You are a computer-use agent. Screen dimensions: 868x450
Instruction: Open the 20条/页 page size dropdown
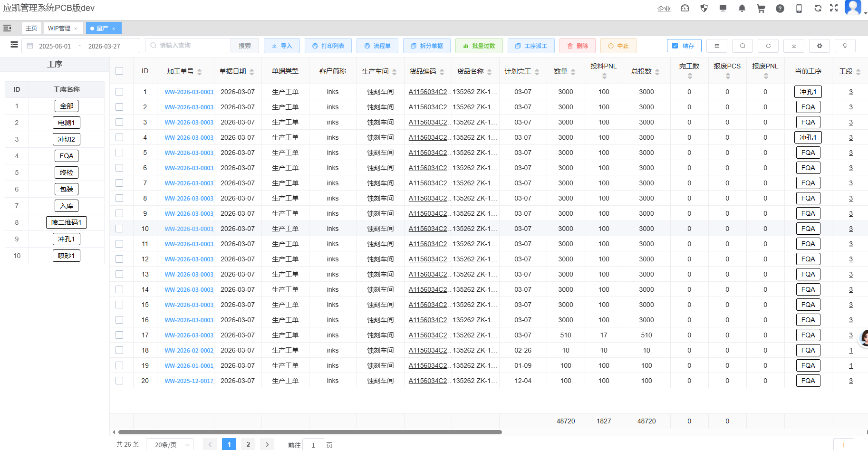point(170,445)
